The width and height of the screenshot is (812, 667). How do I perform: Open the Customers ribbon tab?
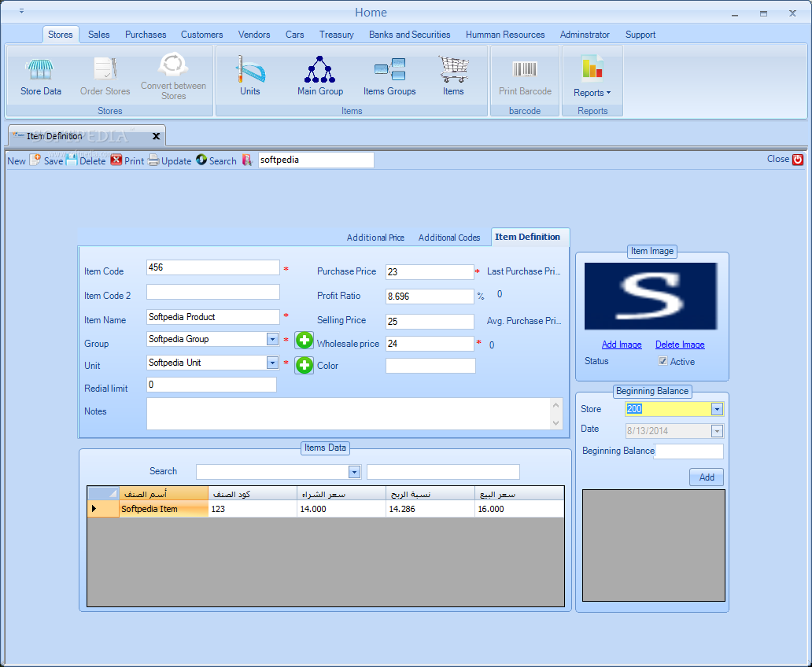point(202,35)
